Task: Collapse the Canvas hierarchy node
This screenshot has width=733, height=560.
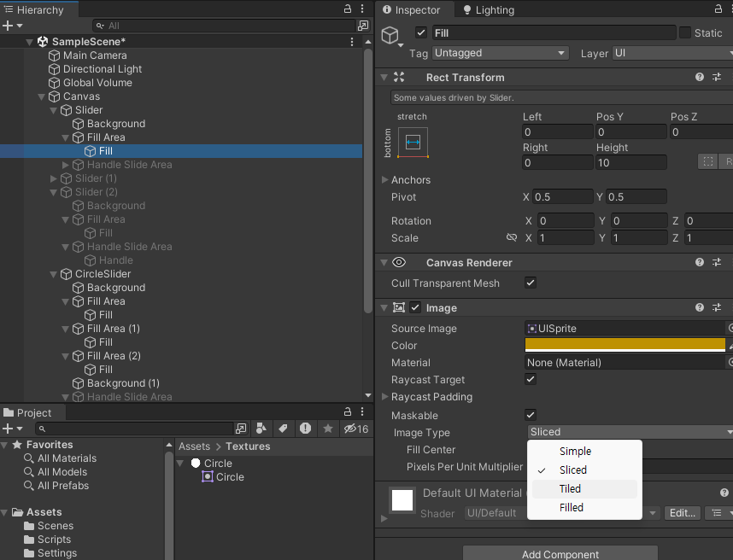Action: pyautogui.click(x=42, y=96)
